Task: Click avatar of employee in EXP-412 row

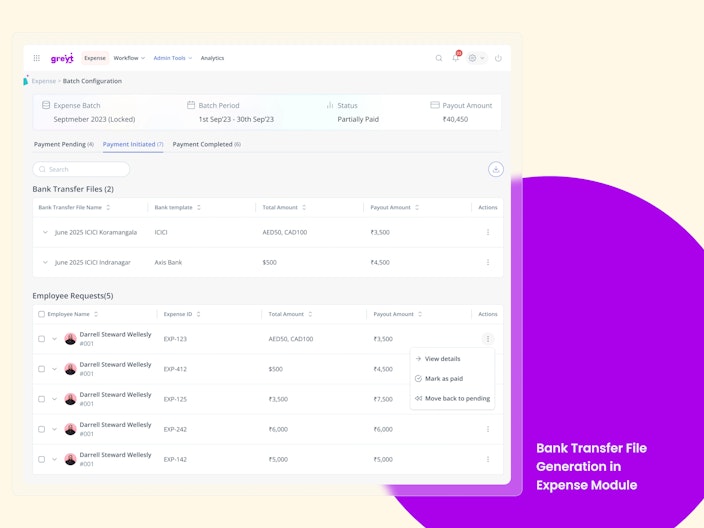Action: (x=70, y=369)
